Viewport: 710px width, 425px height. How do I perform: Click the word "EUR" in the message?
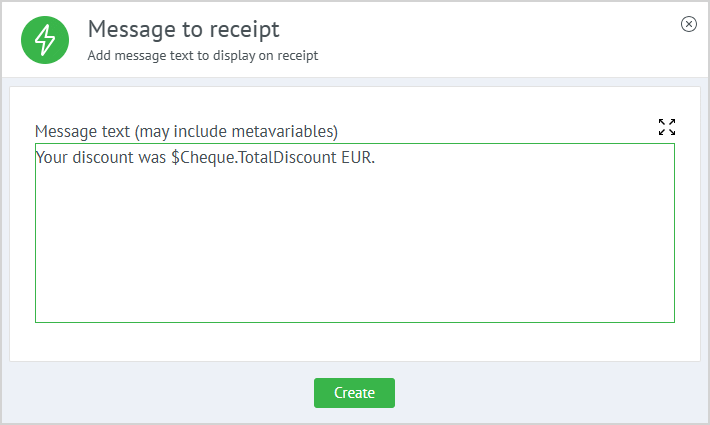point(356,157)
